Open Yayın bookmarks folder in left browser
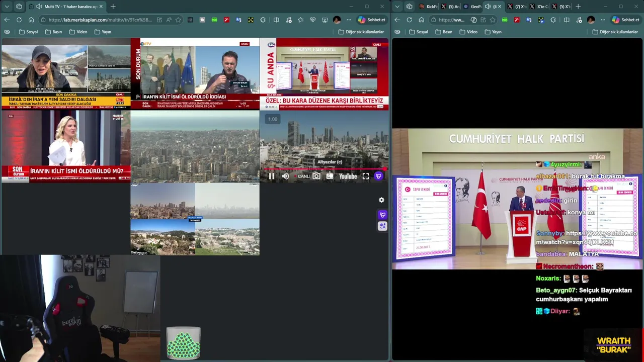644x362 pixels. click(103, 32)
